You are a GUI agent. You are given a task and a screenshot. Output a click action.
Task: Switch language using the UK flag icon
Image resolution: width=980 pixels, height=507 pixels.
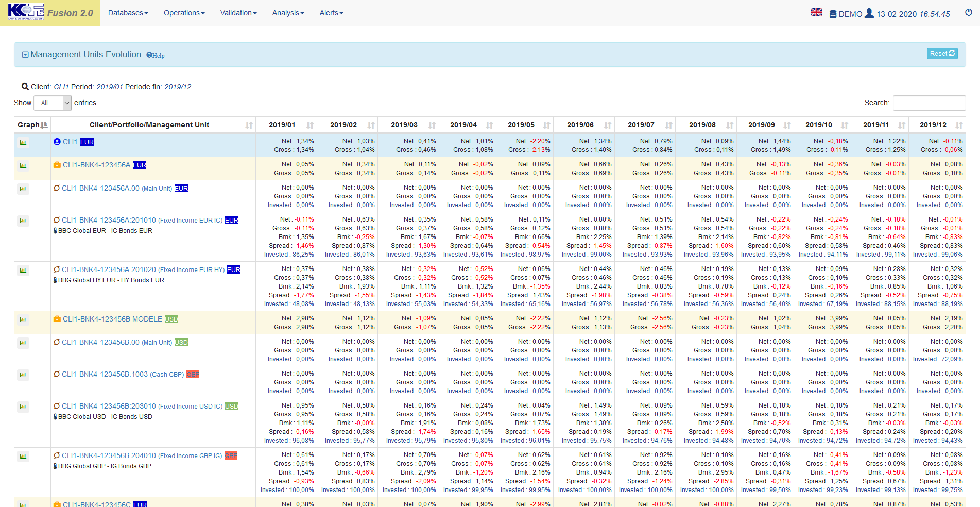pos(816,13)
